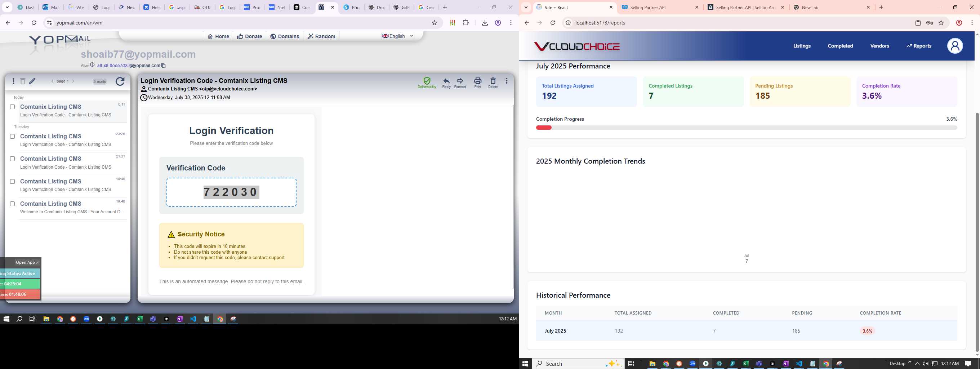Open Extensions puzzle icon in yopmail window

pyautogui.click(x=465, y=23)
